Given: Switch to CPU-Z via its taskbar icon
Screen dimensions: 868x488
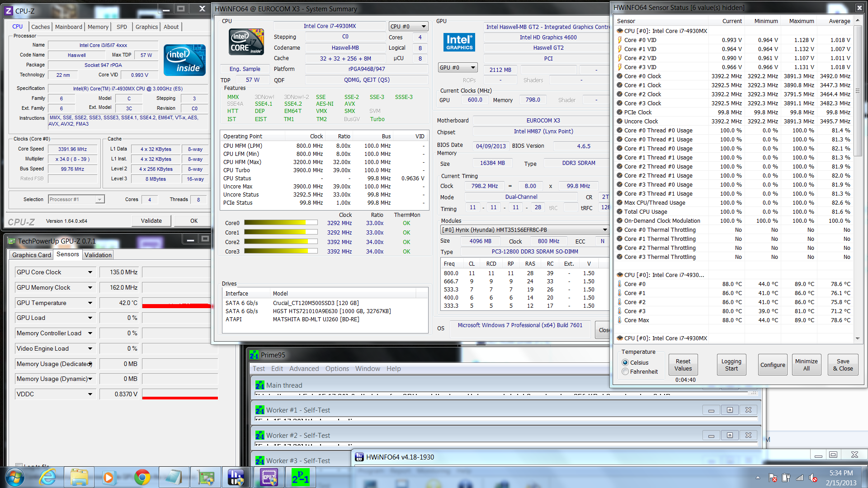Looking at the screenshot, I should click(269, 477).
